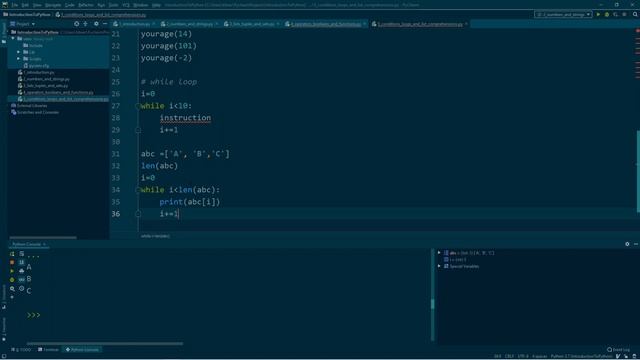Stop the Python console

pyautogui.click(x=12, y=262)
